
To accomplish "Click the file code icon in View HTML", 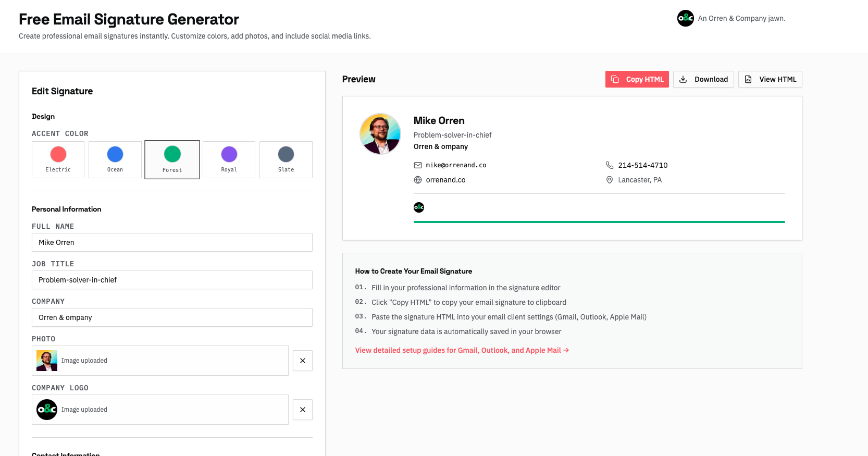I will [748, 79].
